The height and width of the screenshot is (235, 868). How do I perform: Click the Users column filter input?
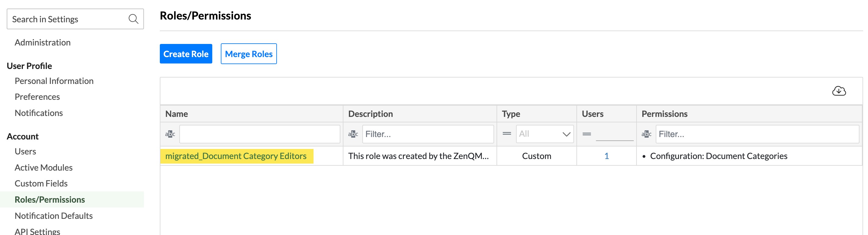pos(614,134)
